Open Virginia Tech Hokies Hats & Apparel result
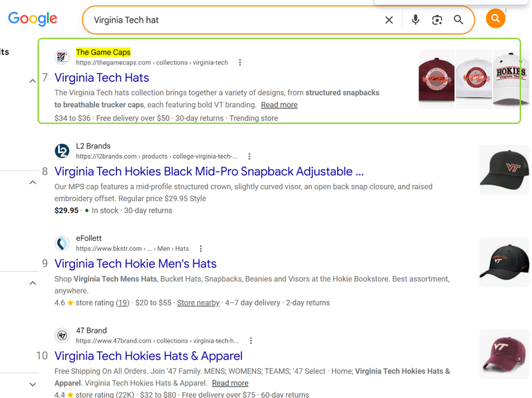Screen dimensions: 532x398 coord(148,356)
